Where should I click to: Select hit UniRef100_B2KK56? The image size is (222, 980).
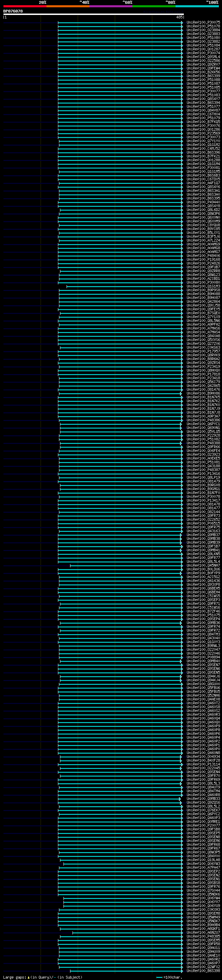(x=203, y=72)
